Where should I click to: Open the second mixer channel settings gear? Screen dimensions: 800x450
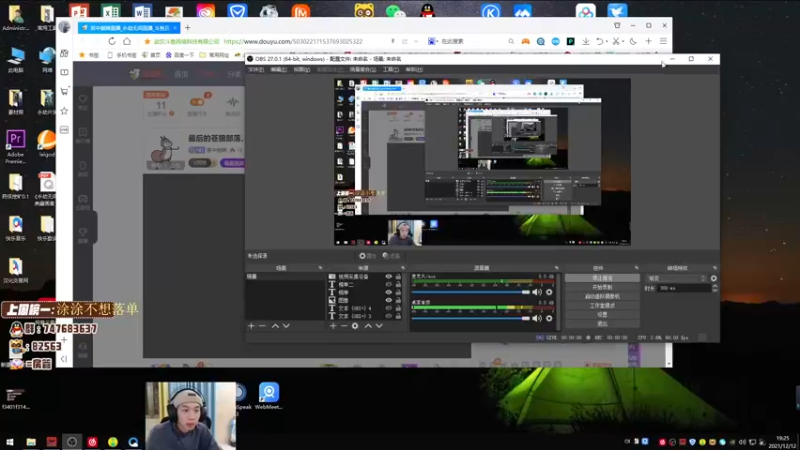click(x=549, y=318)
